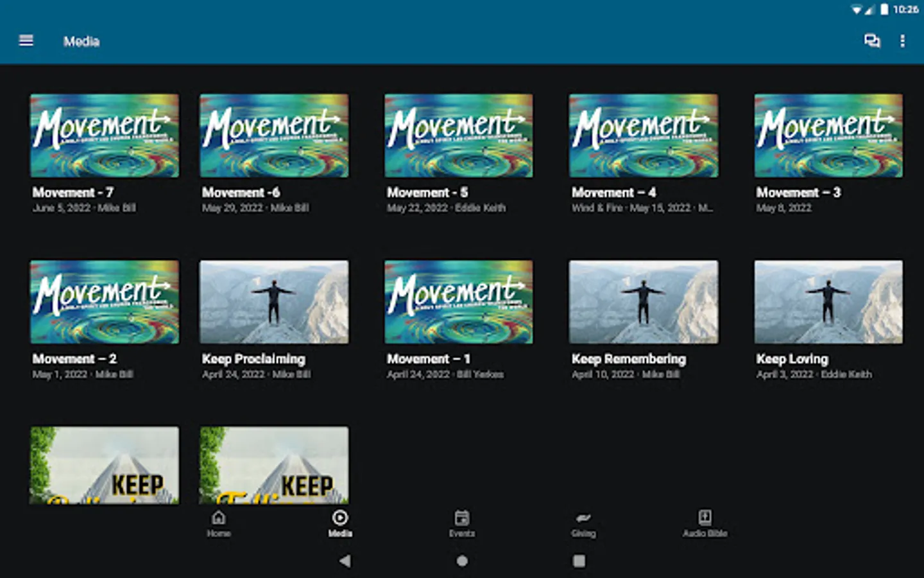Select the 'Keep Proclaiming' title text

[x=253, y=359]
